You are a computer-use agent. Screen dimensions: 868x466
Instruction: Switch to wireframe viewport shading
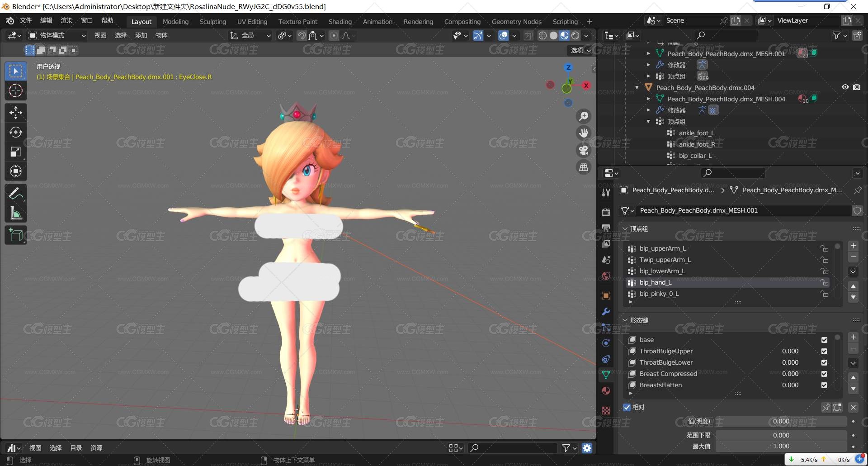point(542,35)
